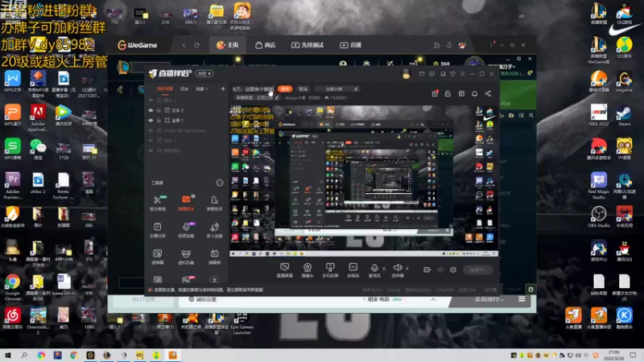Open the 虚拟形象 tool in toolbox
This screenshot has height=362, width=644.
click(186, 257)
